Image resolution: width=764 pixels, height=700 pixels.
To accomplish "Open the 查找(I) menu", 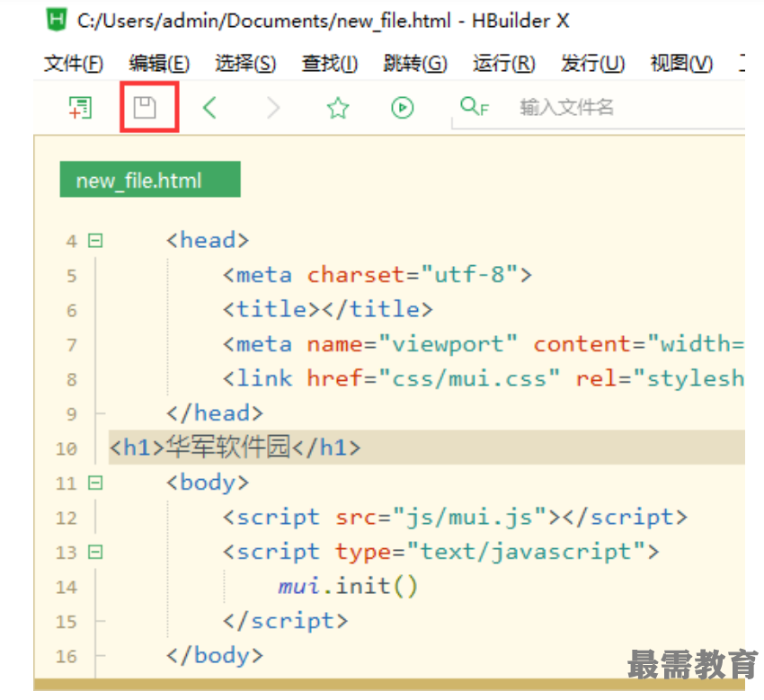I will 330,63.
